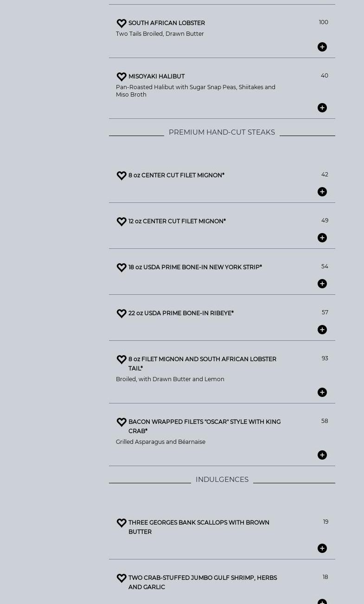Open the Bacon Wrapped Filets Oscar title
The height and width of the screenshot is (604, 364).
click(x=204, y=426)
